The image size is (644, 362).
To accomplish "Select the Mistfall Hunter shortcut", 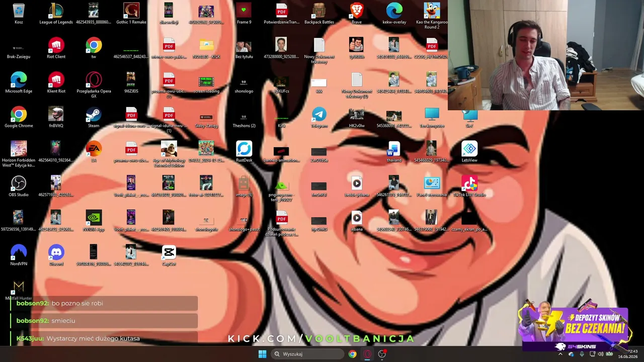I will [x=19, y=291].
